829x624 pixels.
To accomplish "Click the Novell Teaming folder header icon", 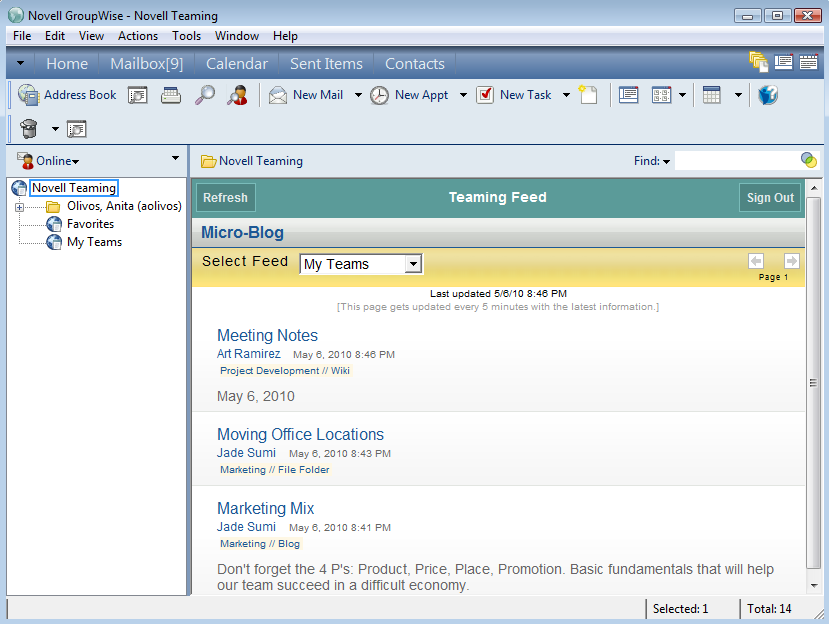I will coord(208,161).
